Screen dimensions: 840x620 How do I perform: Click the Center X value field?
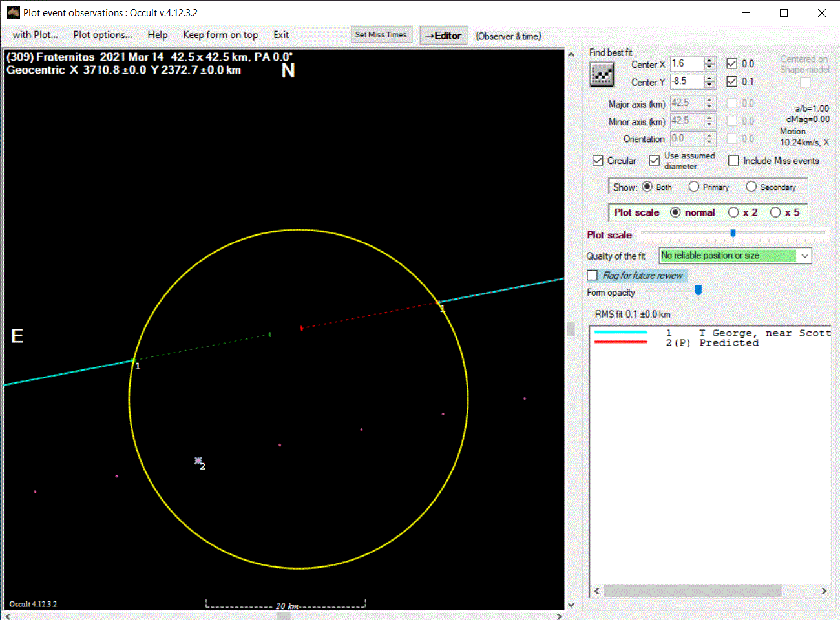(686, 63)
